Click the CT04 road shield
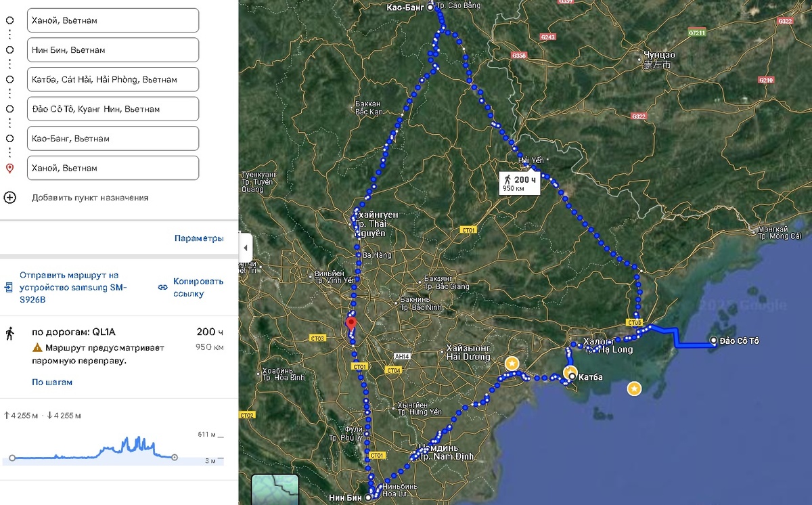Screen dimensions: 812x505 394,370
